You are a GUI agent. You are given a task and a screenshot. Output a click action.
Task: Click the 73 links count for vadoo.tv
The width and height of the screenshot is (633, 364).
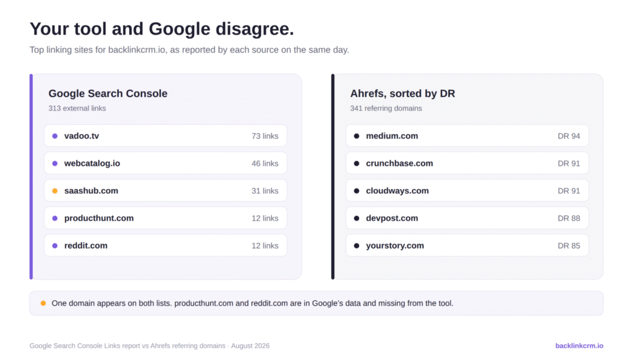point(265,136)
